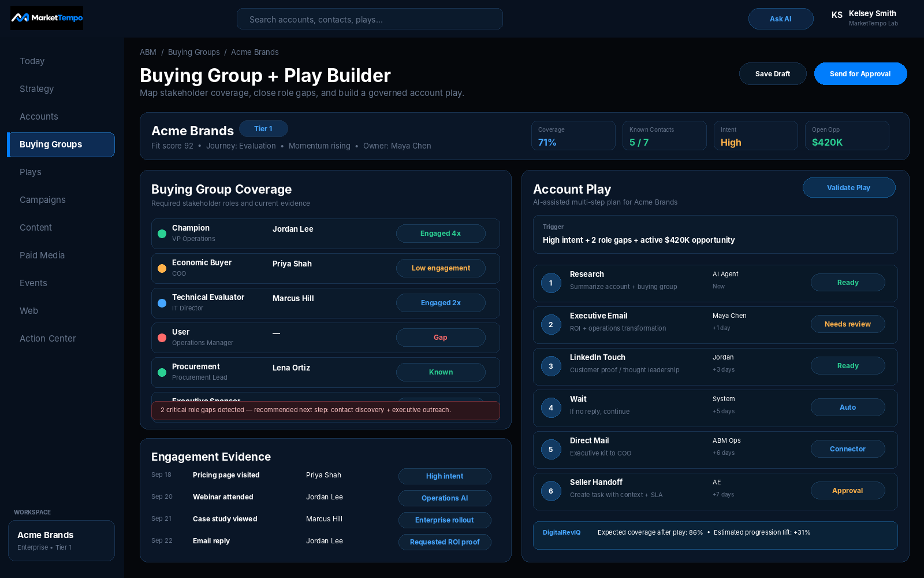Click the blue dot beside Technical Evaluator

(162, 303)
